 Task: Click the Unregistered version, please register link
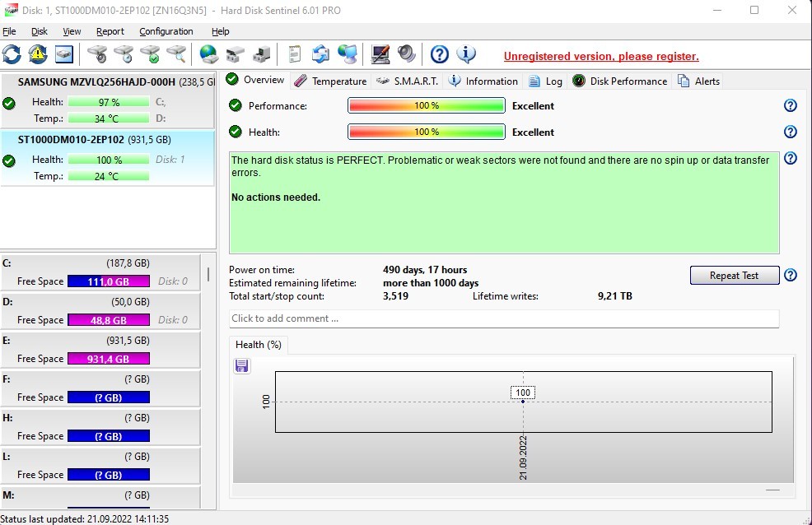601,57
